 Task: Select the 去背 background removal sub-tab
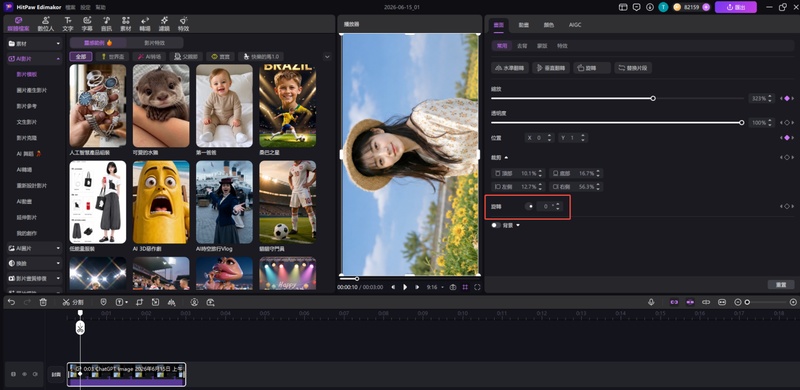tap(522, 46)
